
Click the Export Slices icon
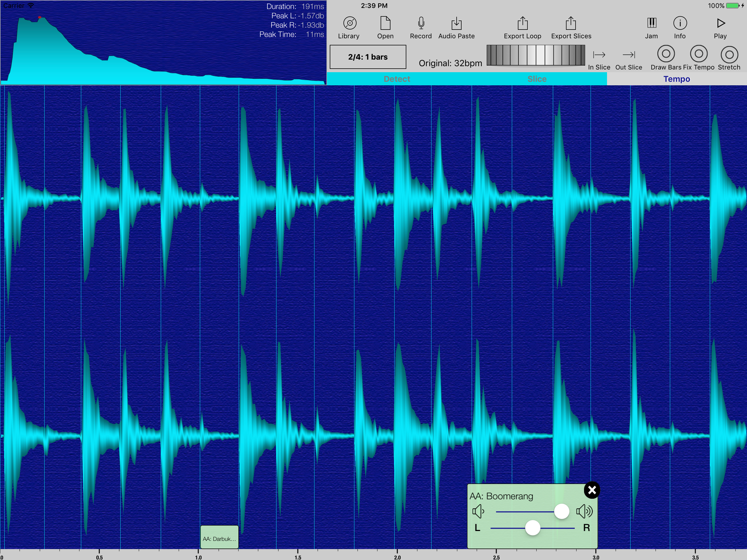click(x=571, y=23)
